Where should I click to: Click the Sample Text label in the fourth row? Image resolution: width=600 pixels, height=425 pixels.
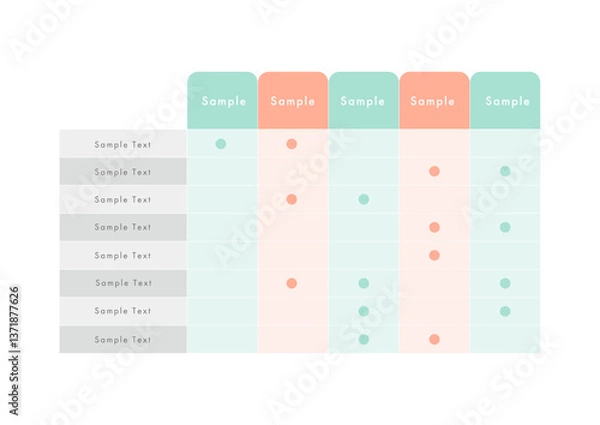point(123,227)
